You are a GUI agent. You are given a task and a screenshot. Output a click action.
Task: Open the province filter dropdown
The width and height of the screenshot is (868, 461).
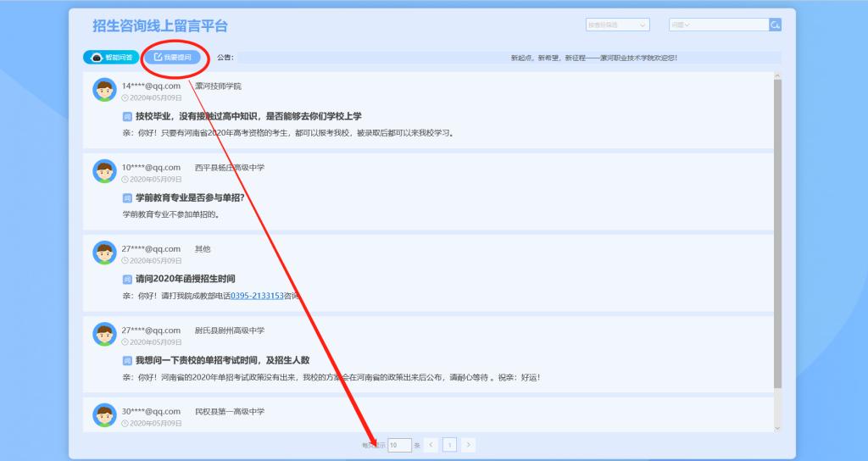pos(617,25)
